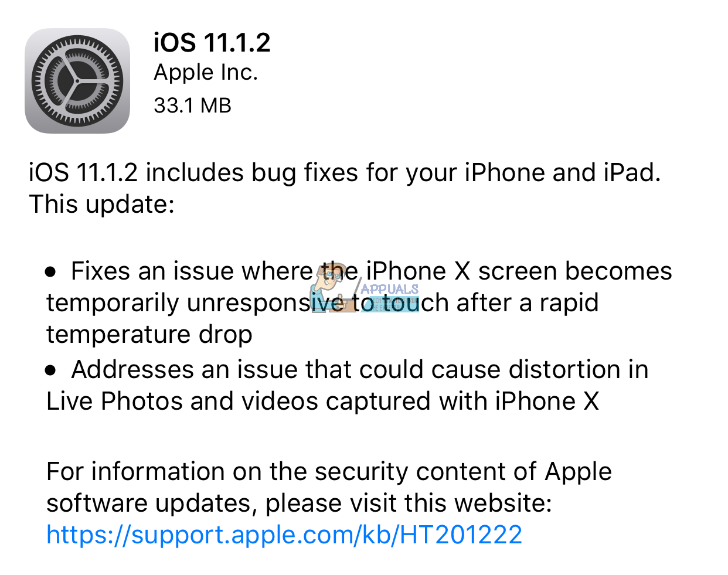
Task: Click the 'after a rapid' phrase
Action: pyautogui.click(x=528, y=303)
